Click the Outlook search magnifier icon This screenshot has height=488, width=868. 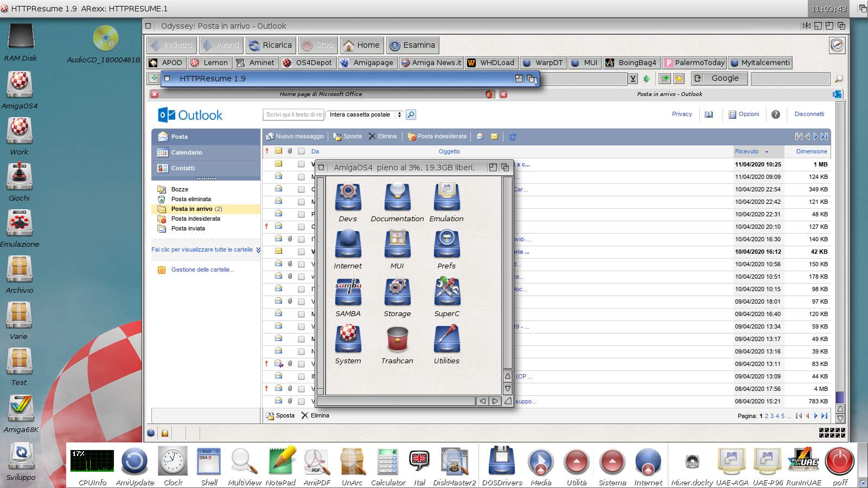tap(411, 114)
